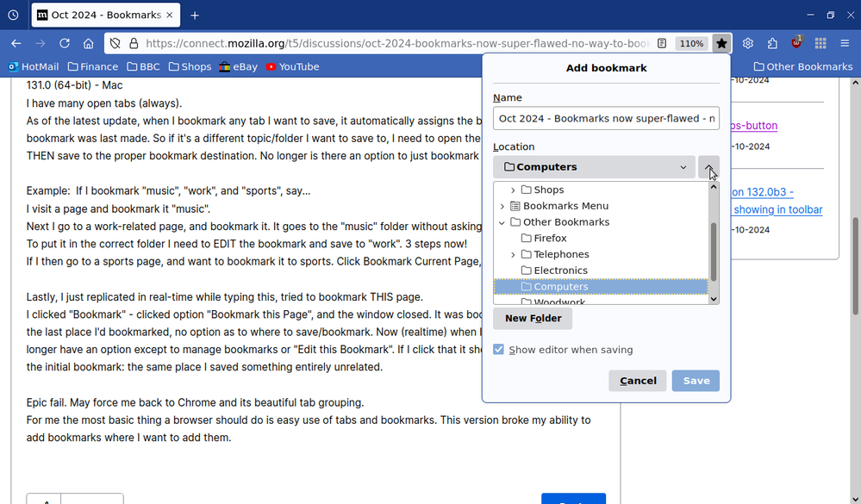Image resolution: width=861 pixels, height=504 pixels.
Task: Click the tracking protection shield icon
Action: (x=115, y=43)
